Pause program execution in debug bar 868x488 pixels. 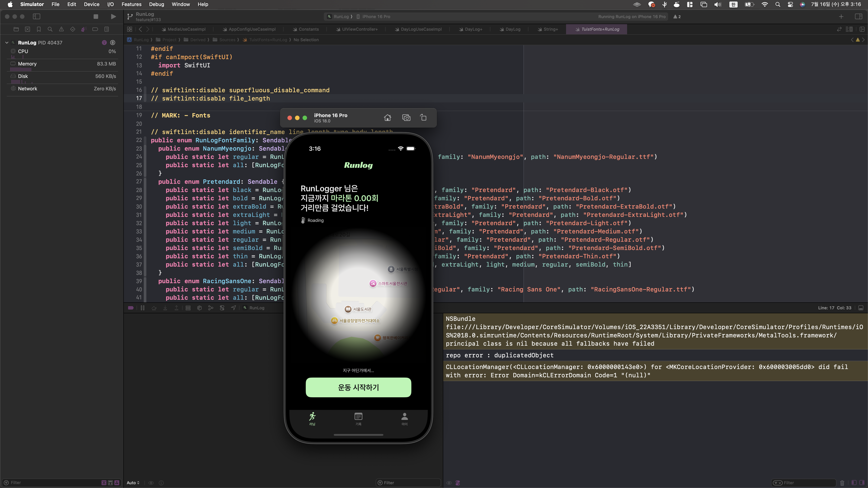pos(143,308)
